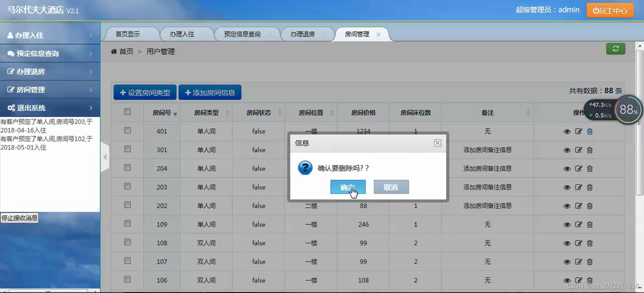
Task: Edit room 107 entry
Action: click(x=579, y=261)
